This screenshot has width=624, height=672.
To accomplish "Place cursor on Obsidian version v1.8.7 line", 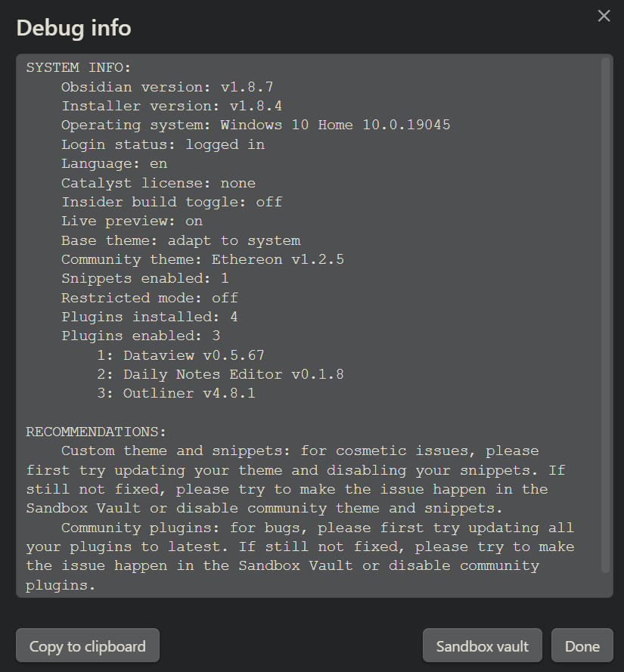I will click(x=167, y=87).
